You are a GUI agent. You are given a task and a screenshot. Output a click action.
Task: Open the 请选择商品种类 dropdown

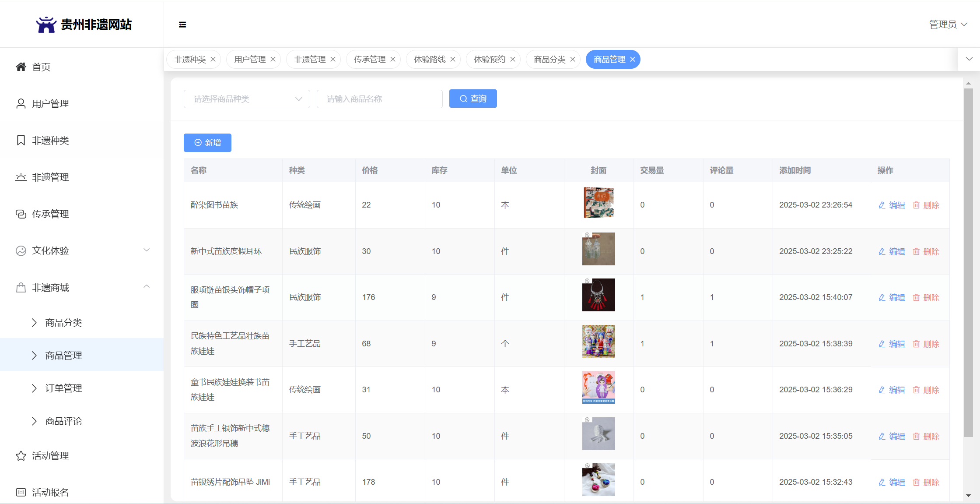pyautogui.click(x=247, y=99)
